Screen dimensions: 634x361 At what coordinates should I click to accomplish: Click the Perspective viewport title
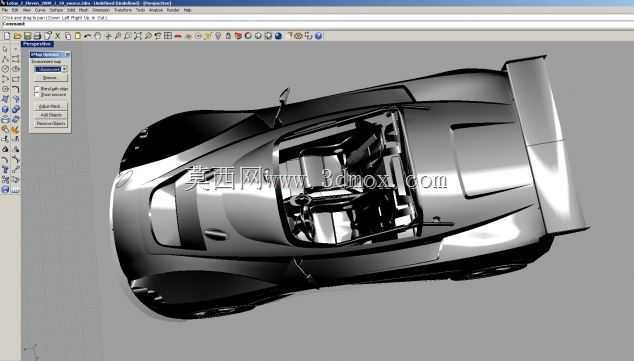coord(37,44)
